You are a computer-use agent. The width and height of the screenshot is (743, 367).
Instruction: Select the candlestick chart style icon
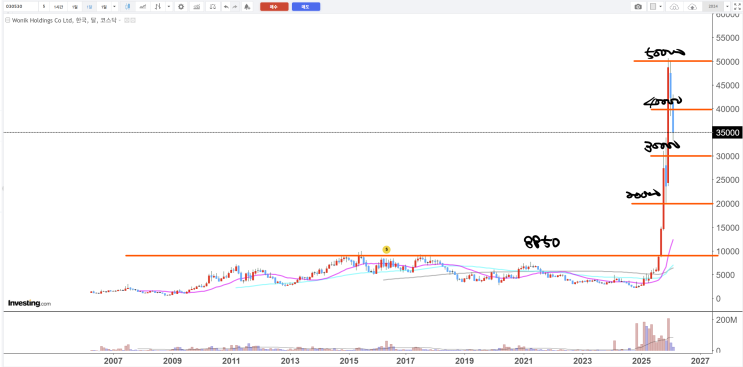[127, 7]
